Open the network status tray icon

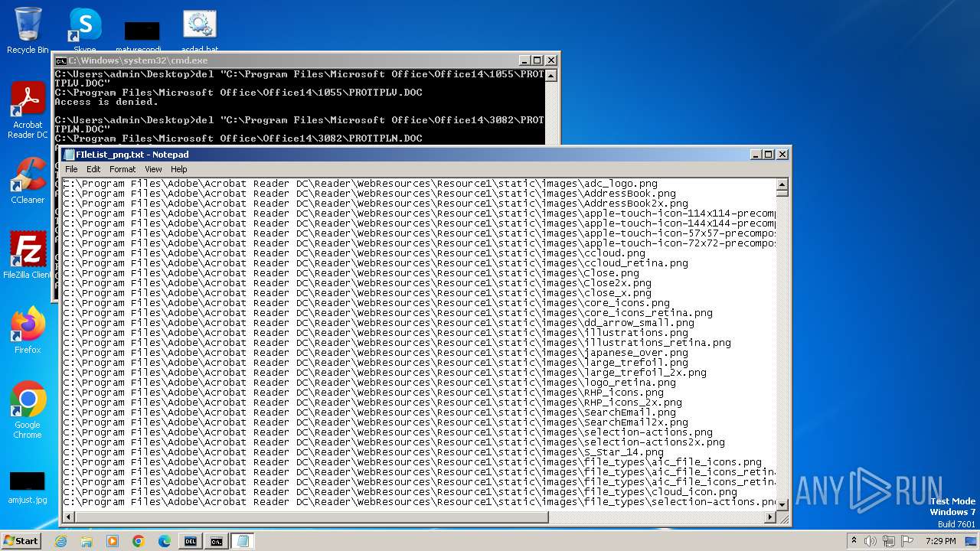pos(889,541)
